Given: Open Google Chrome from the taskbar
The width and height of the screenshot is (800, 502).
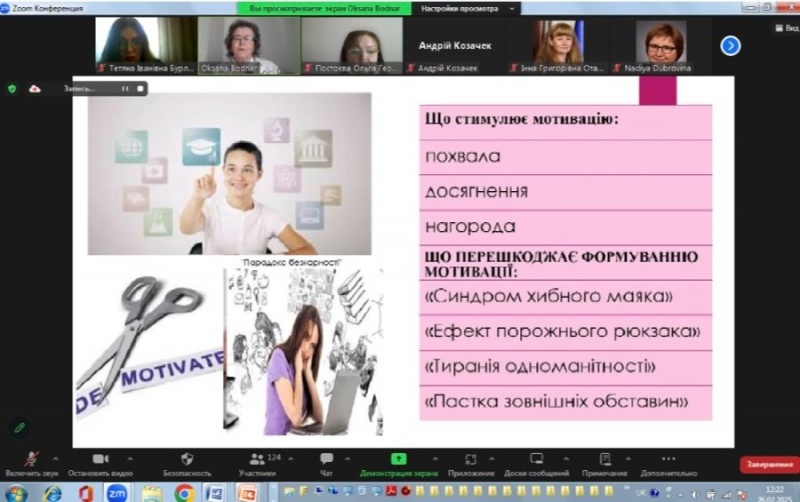Looking at the screenshot, I should pyautogui.click(x=184, y=493).
